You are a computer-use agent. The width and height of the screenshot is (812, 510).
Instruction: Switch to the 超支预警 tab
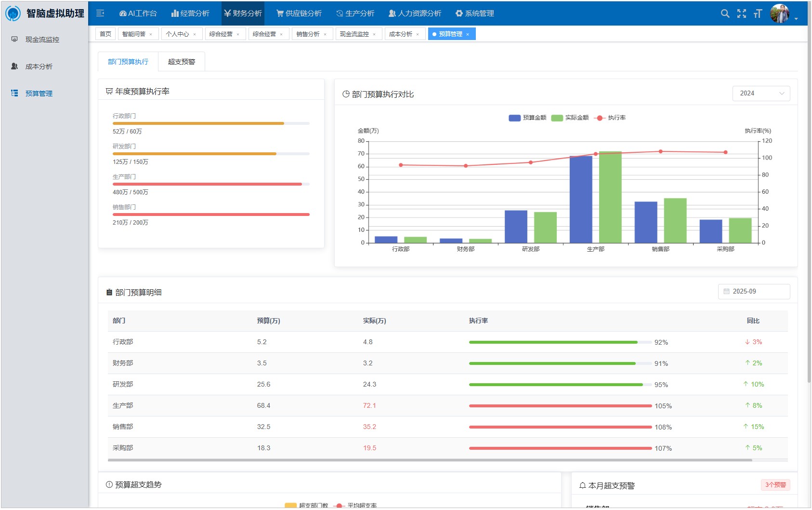coord(182,62)
